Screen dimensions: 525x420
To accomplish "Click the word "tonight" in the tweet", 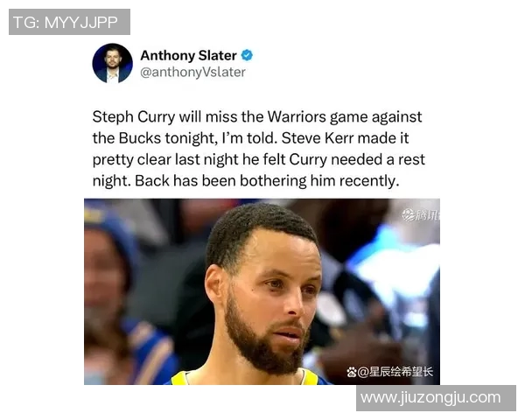I will click(x=189, y=138).
